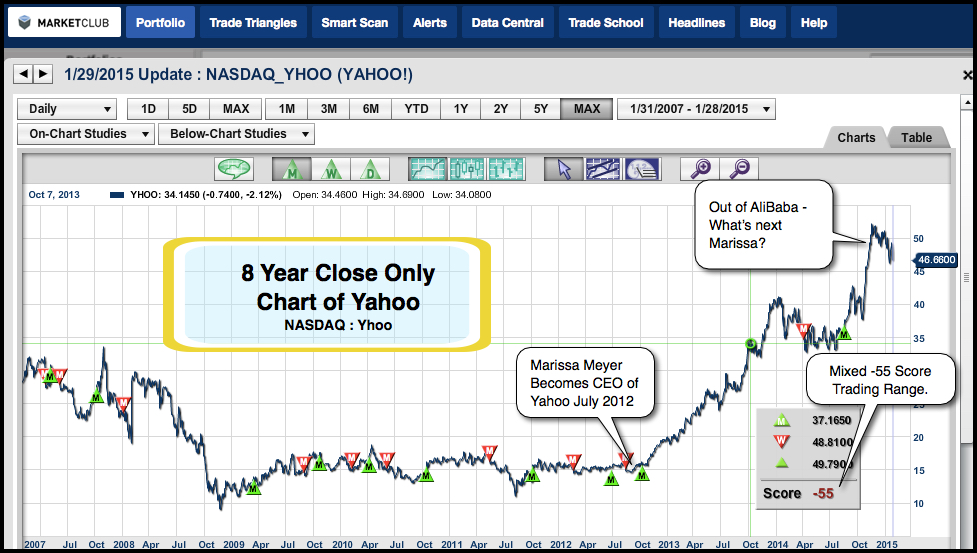Go to next chart with right arrow
977x553 pixels.
tap(42, 74)
